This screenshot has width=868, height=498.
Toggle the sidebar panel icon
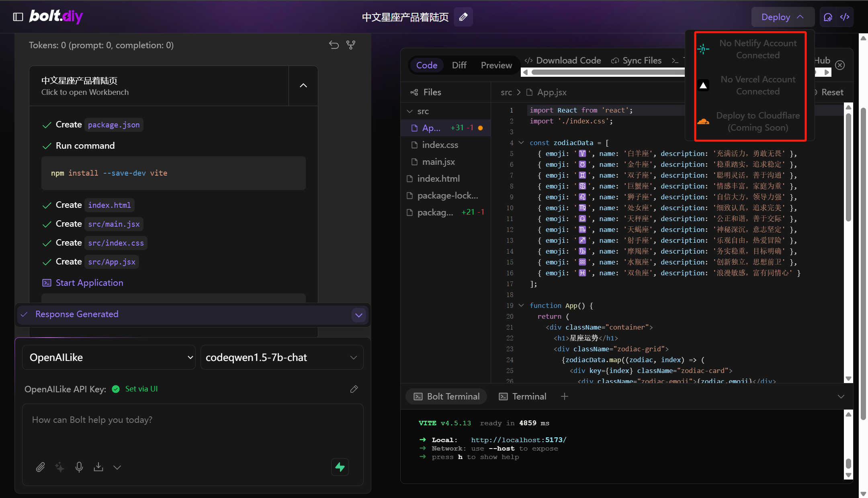click(x=18, y=17)
